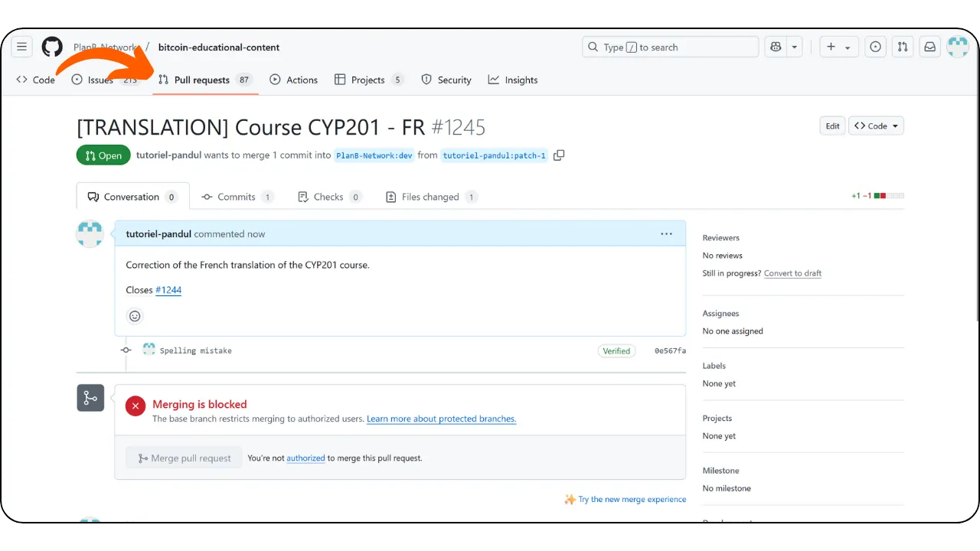Click the pull request title text

250,127
